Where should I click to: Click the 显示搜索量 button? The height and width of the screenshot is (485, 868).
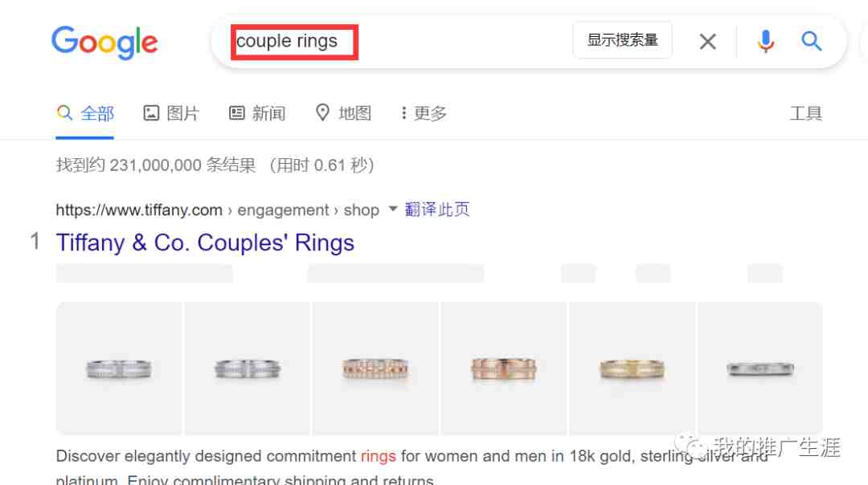pyautogui.click(x=622, y=40)
